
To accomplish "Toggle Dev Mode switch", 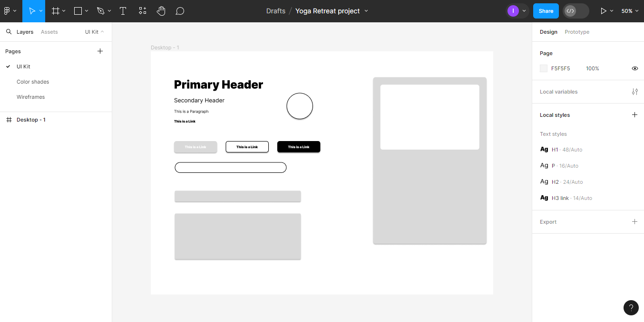I will pyautogui.click(x=576, y=11).
